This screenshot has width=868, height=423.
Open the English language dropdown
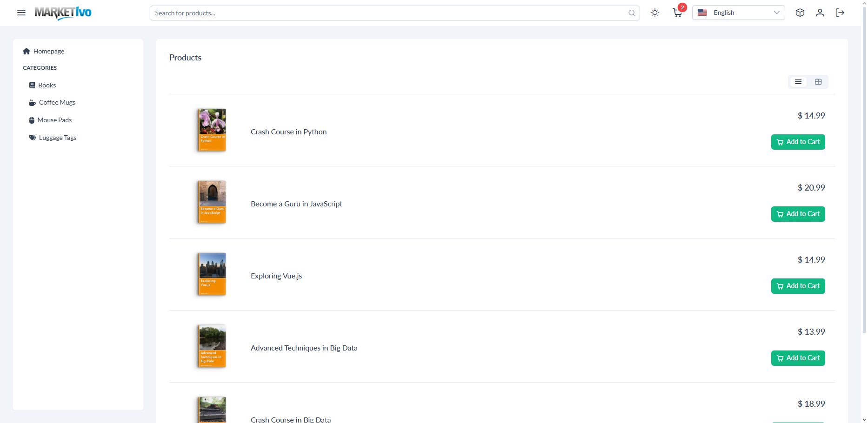coord(738,13)
